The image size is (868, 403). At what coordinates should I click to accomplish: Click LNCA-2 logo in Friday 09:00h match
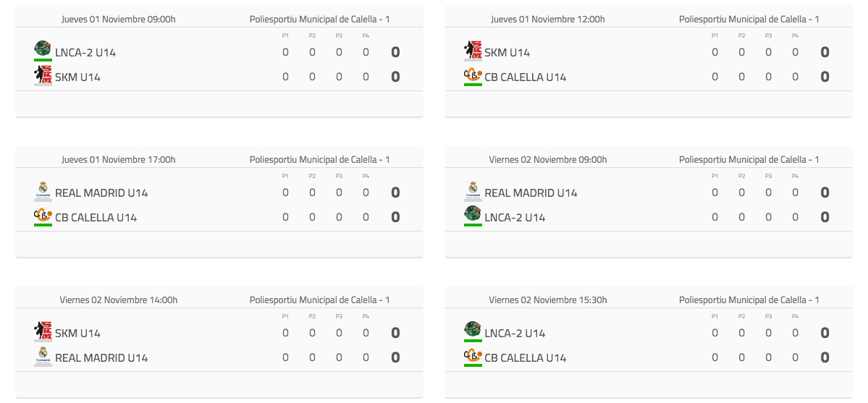[x=473, y=214]
